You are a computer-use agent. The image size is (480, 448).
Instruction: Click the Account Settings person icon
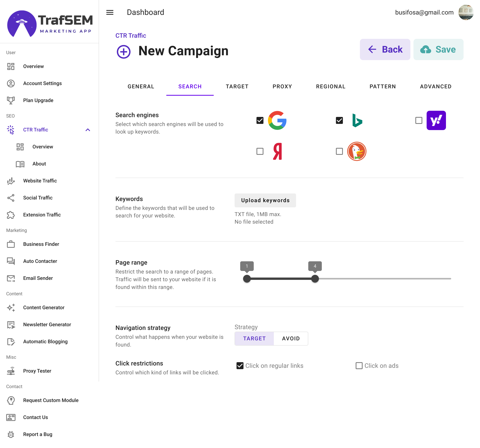(x=11, y=83)
